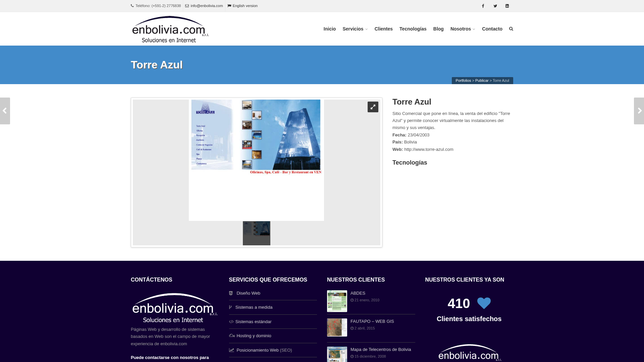This screenshot has width=644, height=362.
Task: Open fullscreen view with the expand arrows icon
Action: pos(373,107)
